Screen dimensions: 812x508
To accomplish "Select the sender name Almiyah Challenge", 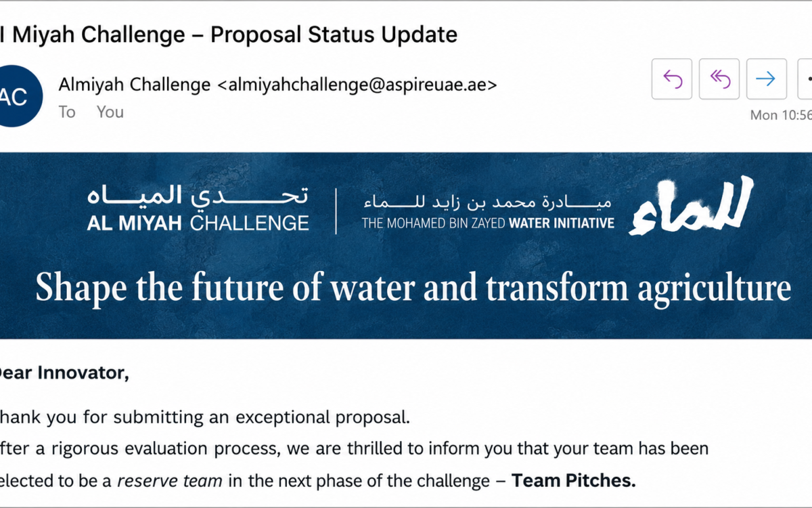I will [135, 85].
